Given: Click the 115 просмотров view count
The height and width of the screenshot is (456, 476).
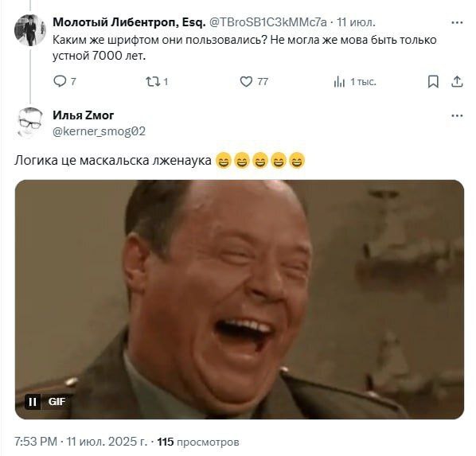Looking at the screenshot, I should pos(198,442).
